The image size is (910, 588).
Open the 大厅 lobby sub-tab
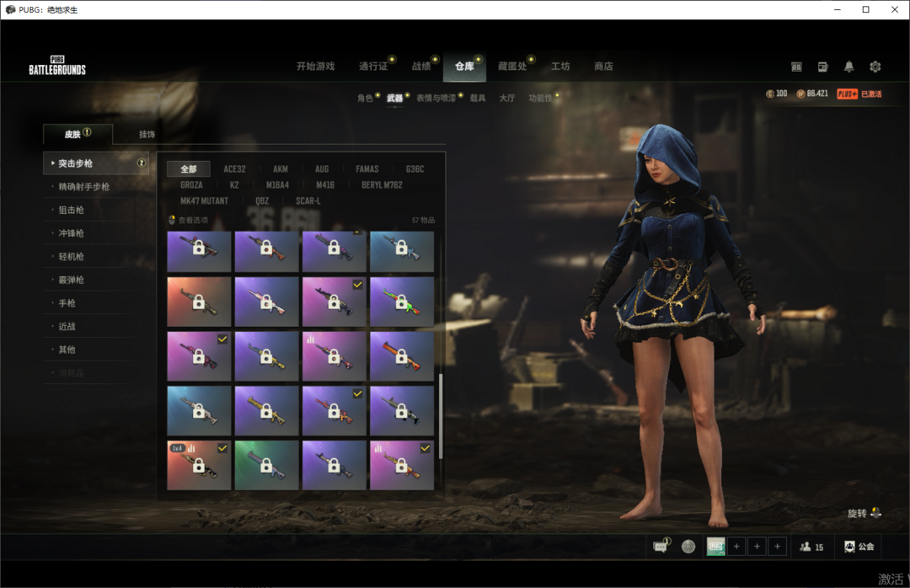[x=507, y=98]
